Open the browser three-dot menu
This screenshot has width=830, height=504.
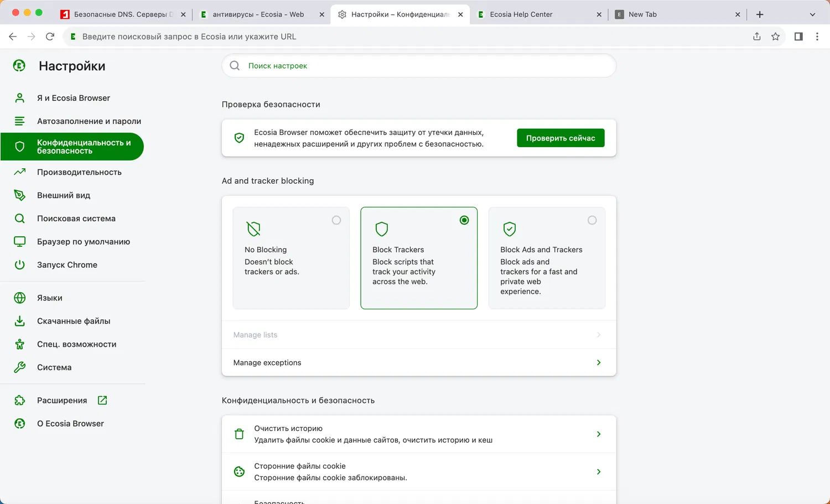tap(817, 37)
